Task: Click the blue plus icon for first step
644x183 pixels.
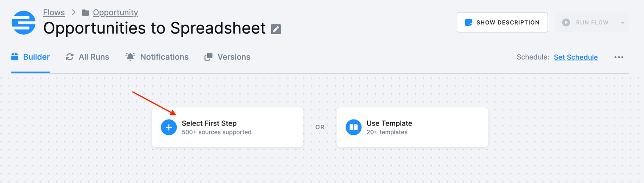Action: coord(169,127)
